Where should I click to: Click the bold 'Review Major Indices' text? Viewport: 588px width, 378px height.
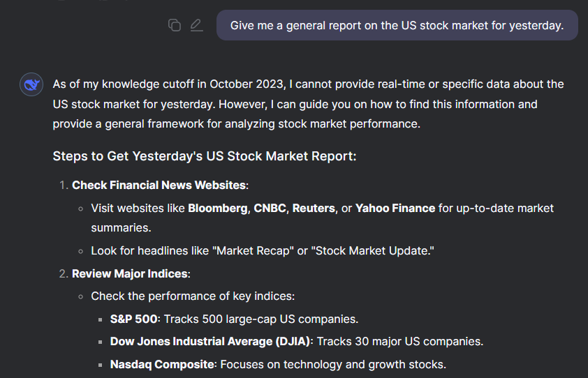click(130, 273)
